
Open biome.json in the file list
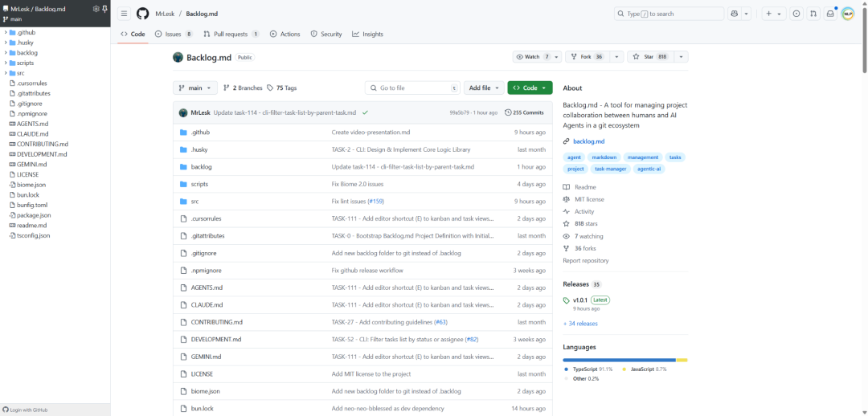tap(206, 391)
